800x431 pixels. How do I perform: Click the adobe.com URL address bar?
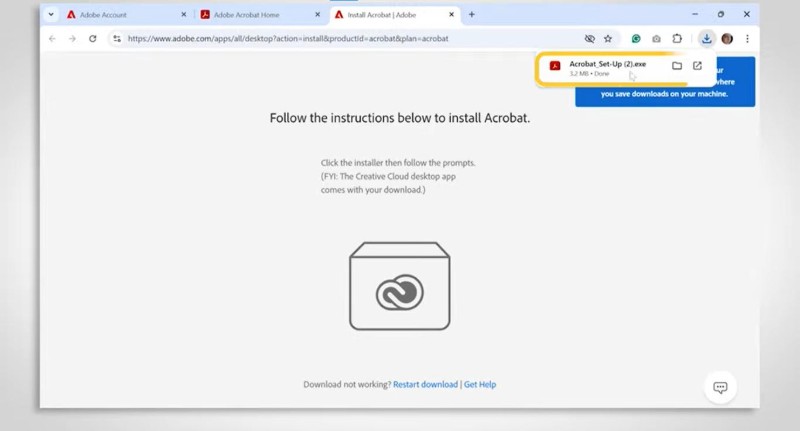pos(288,39)
